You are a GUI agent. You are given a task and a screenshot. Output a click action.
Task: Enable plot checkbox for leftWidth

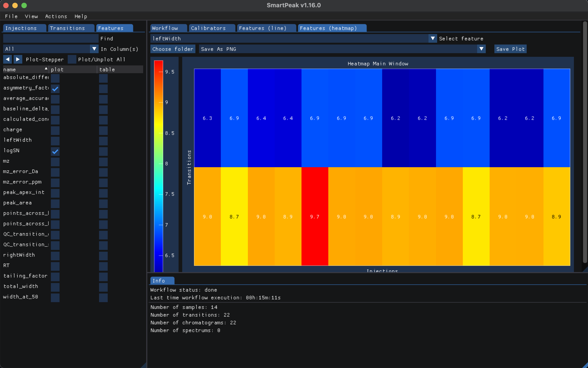point(55,141)
